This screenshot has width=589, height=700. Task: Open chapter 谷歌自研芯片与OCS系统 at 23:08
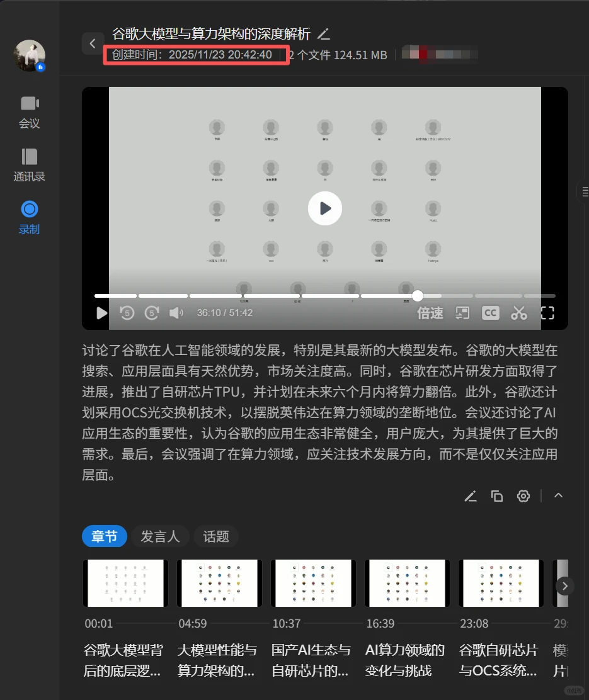(501, 583)
